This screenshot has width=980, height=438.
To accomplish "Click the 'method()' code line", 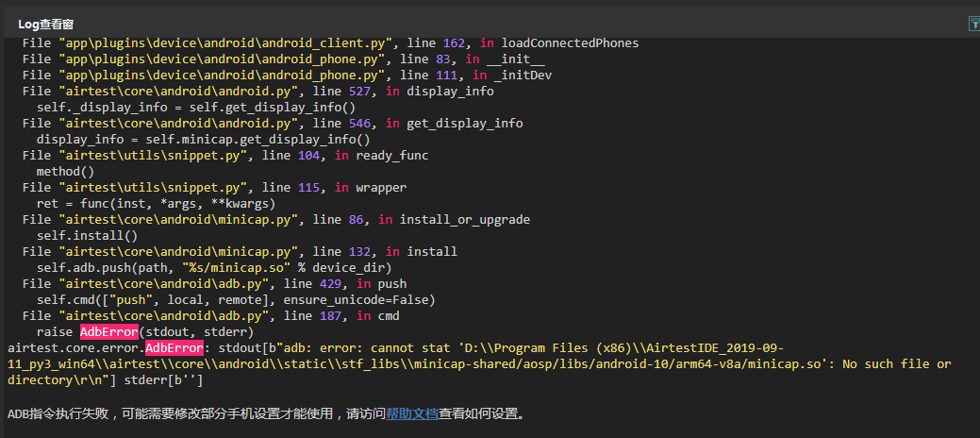I will coord(66,172).
